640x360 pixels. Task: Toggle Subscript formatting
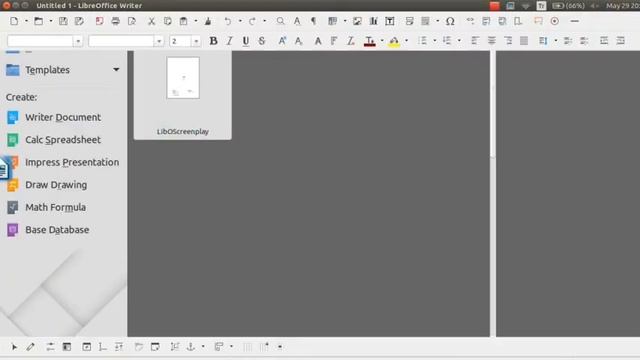[298, 41]
